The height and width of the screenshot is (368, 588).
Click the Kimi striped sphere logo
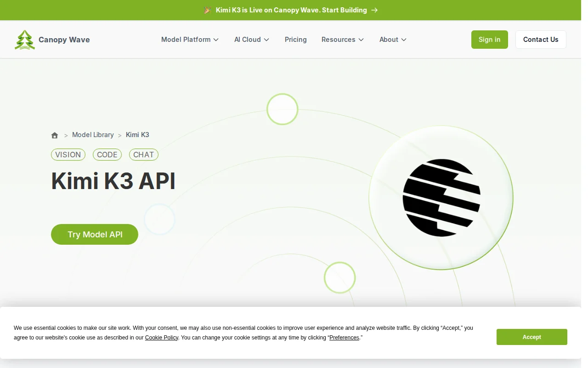[x=441, y=198]
